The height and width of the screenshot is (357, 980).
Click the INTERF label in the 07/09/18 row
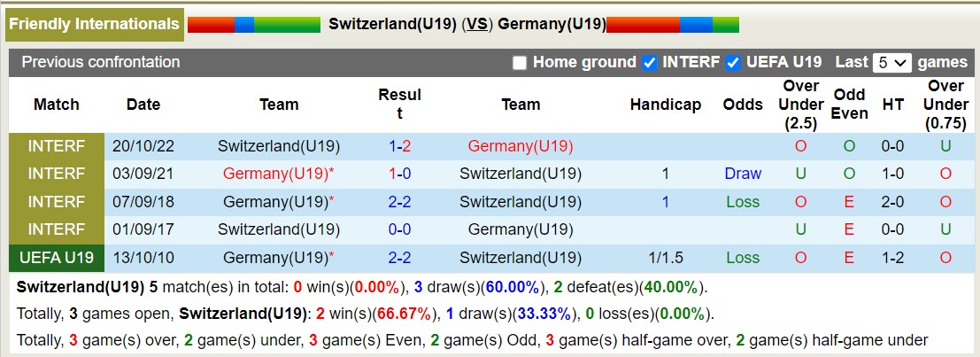[57, 202]
